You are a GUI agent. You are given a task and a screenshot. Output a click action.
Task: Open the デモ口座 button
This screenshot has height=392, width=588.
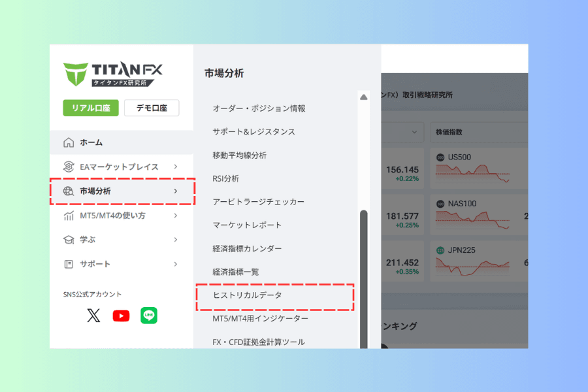pos(152,108)
